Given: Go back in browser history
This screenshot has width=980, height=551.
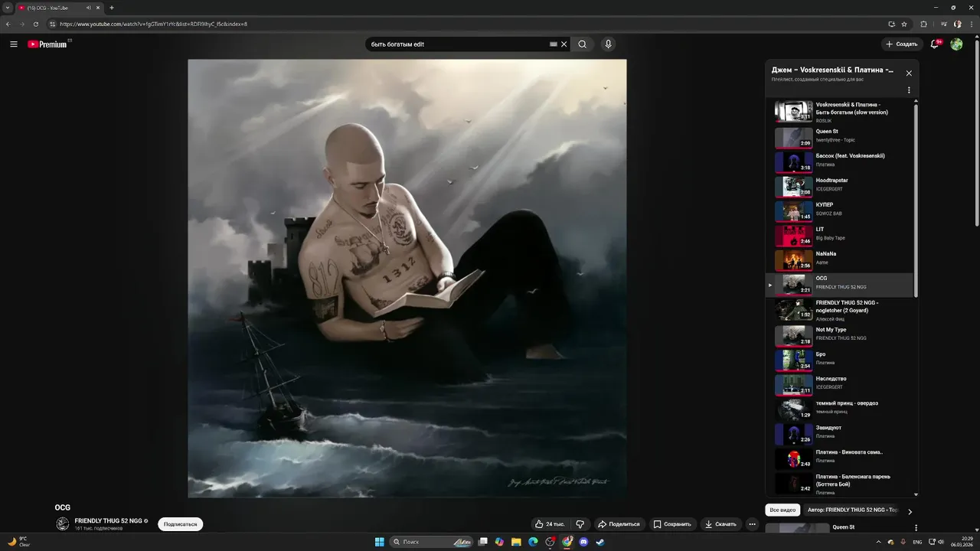Looking at the screenshot, I should click(8, 24).
